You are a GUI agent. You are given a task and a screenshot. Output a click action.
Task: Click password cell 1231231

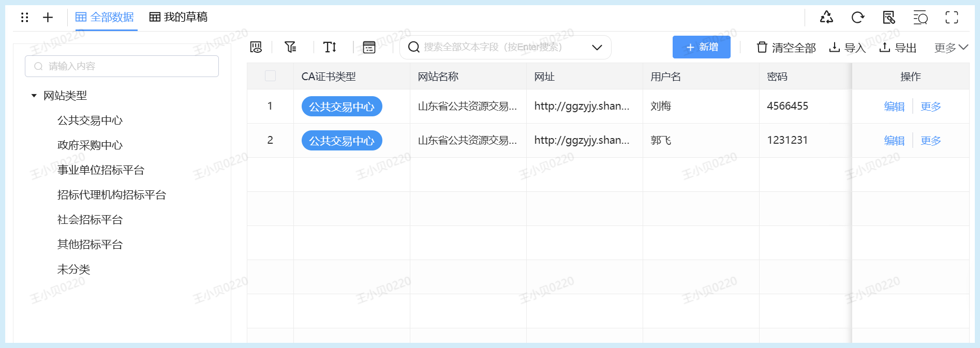(x=805, y=140)
